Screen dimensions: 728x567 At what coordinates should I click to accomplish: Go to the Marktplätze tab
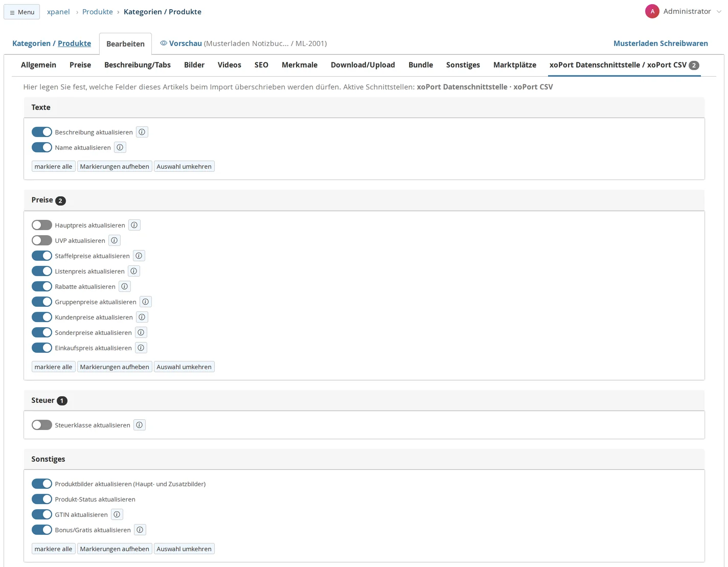515,65
